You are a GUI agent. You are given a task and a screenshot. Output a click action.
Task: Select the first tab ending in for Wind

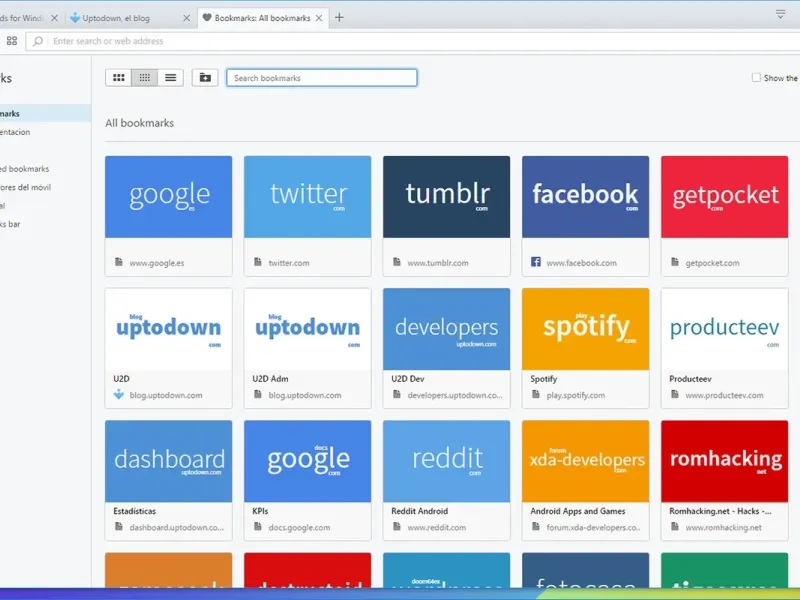(28, 18)
